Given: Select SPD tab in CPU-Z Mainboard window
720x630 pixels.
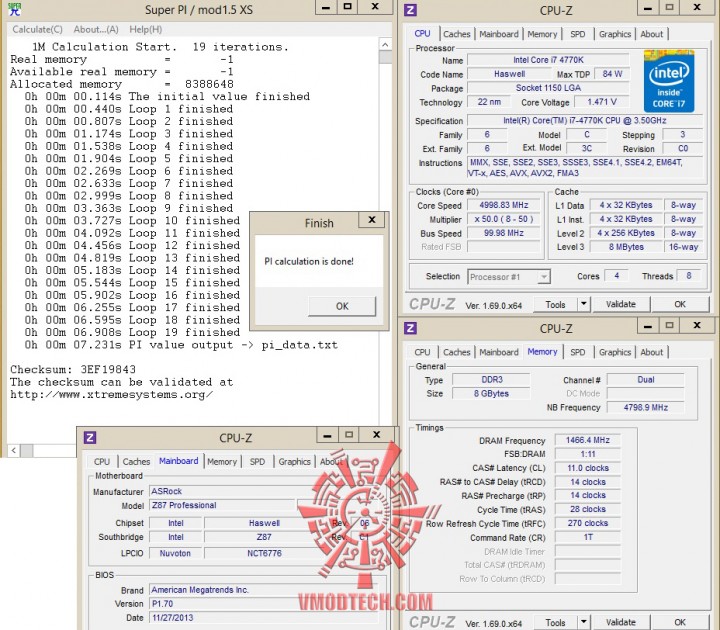Looking at the screenshot, I should 257,461.
